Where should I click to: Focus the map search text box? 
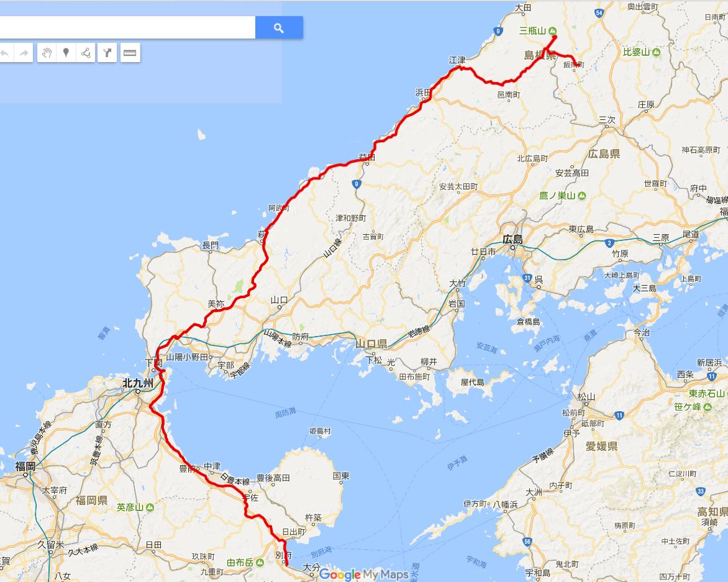(x=127, y=28)
